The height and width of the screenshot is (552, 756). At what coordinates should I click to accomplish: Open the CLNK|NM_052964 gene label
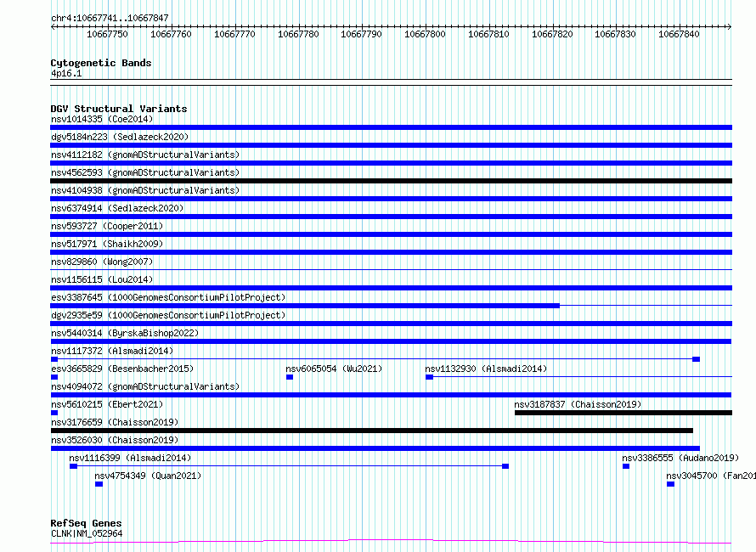click(87, 533)
